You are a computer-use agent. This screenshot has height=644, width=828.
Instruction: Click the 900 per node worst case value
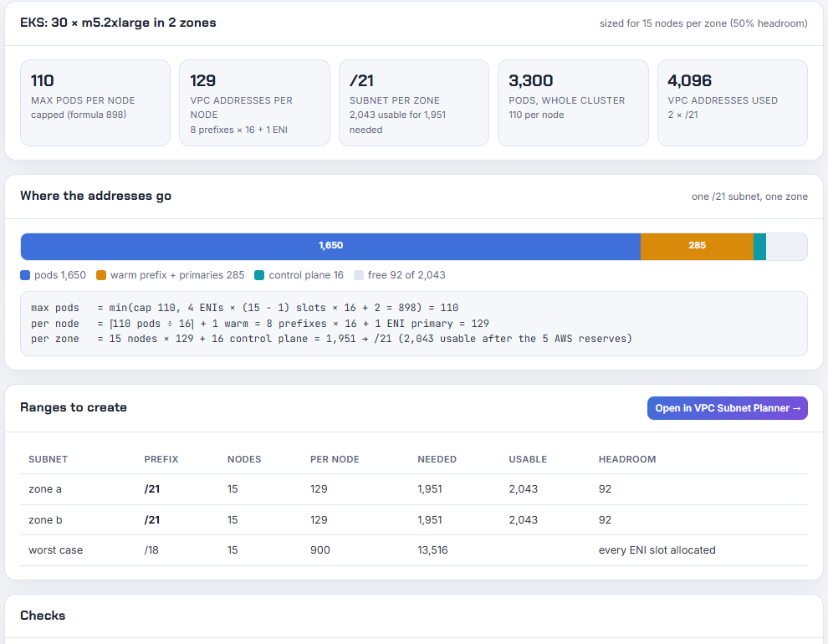320,550
